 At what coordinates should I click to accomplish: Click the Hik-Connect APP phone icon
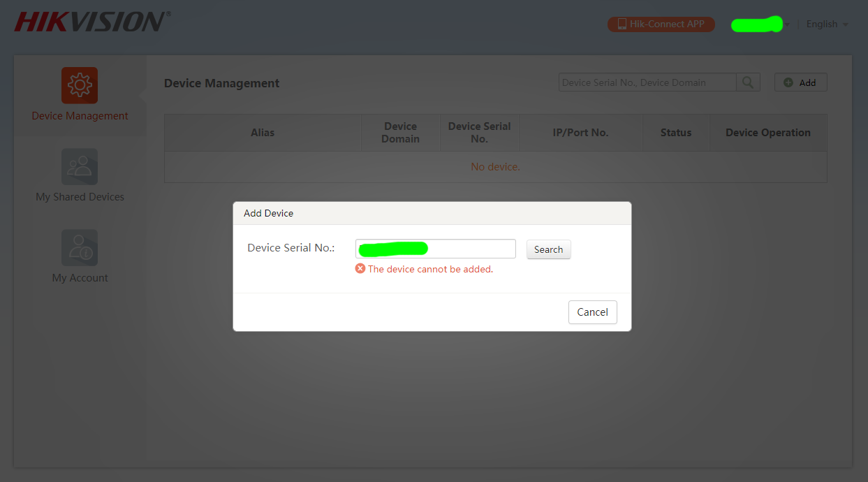622,24
